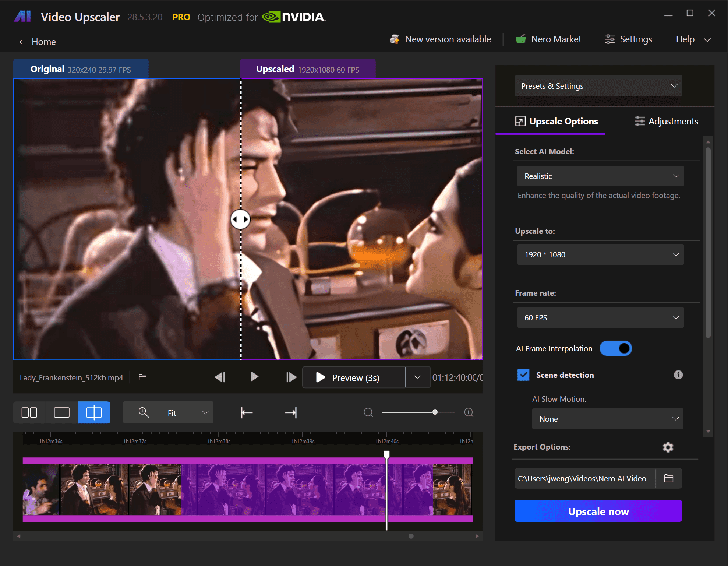Viewport: 728px width, 566px height.
Task: Click the magnifier zoom icon
Action: (144, 412)
